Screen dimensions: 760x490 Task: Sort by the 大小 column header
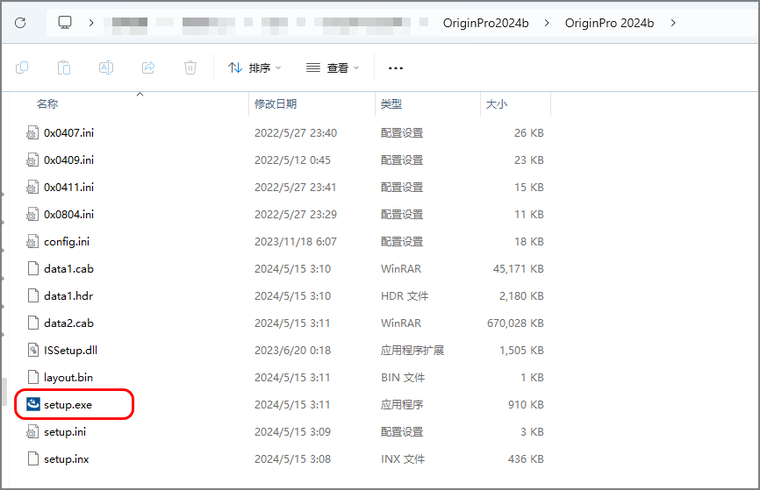click(x=496, y=104)
